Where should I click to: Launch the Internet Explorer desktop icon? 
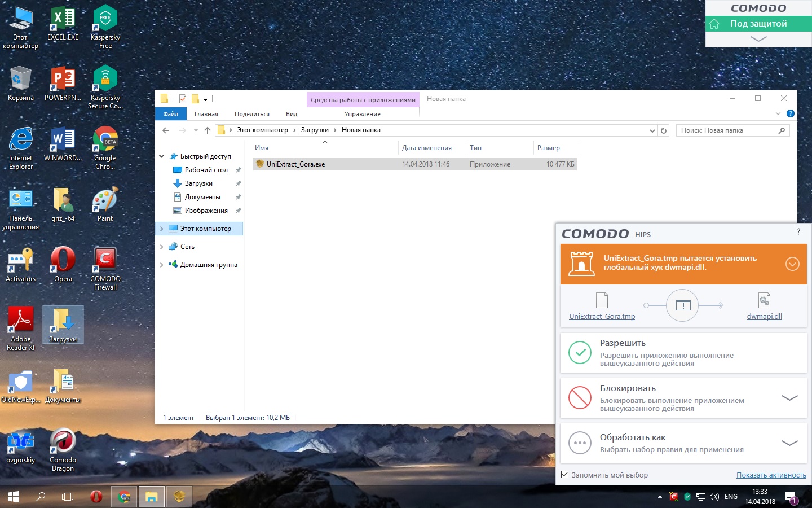click(x=21, y=148)
